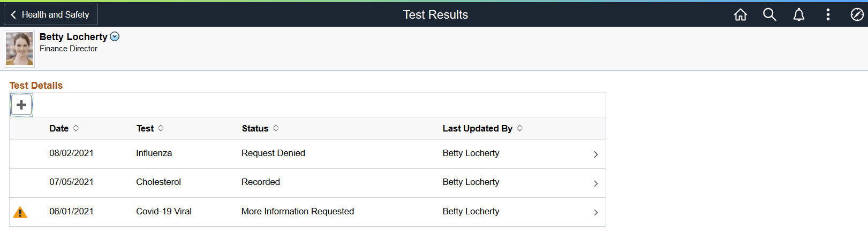Open Cholesterol row detail chevron
This screenshot has height=240, width=868.
coord(596,183)
